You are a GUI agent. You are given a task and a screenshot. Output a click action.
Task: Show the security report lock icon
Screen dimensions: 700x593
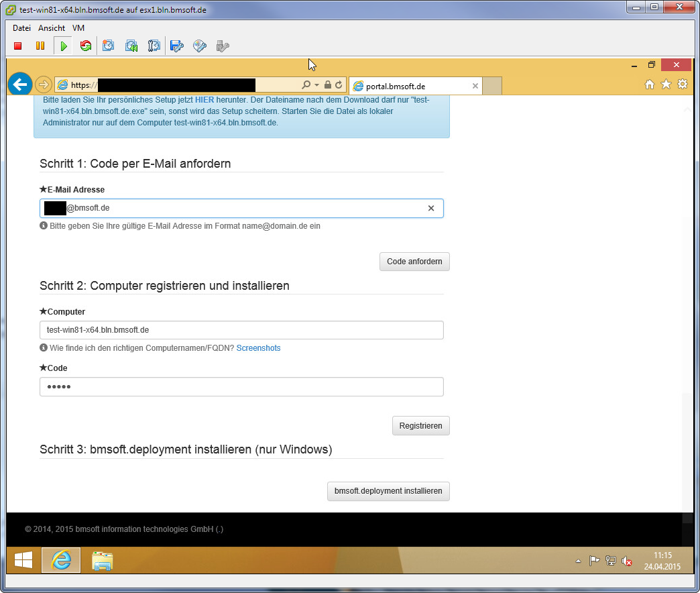click(x=328, y=85)
